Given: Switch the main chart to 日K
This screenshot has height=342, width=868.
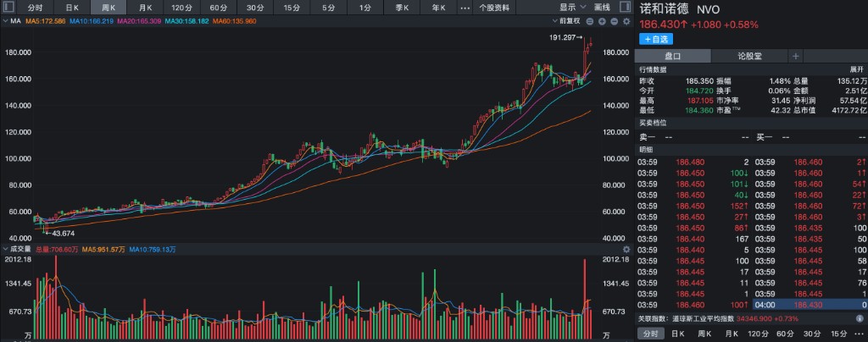Looking at the screenshot, I should point(72,7).
